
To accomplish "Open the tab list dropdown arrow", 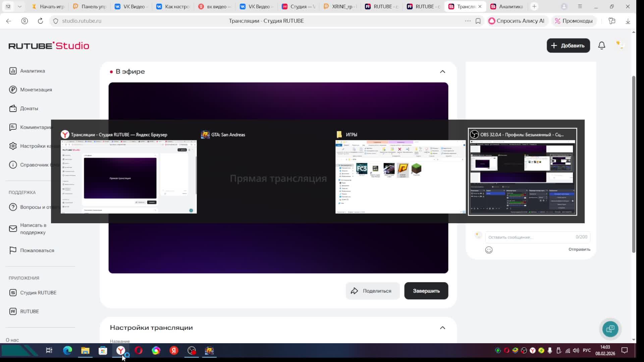I will click(19, 6).
